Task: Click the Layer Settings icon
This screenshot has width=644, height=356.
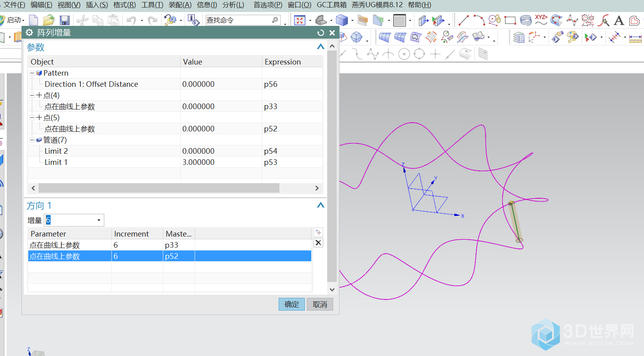Action: pos(519,38)
